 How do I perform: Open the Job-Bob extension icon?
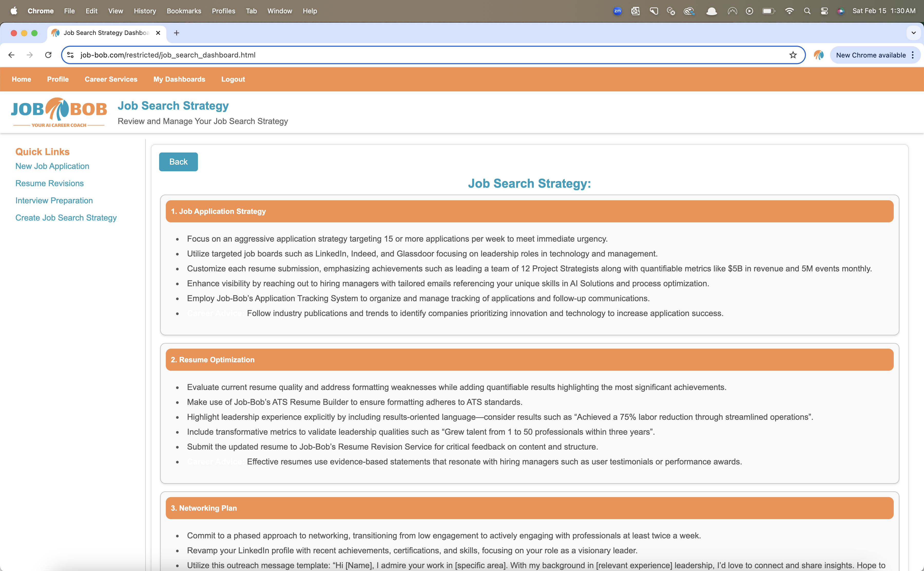818,55
